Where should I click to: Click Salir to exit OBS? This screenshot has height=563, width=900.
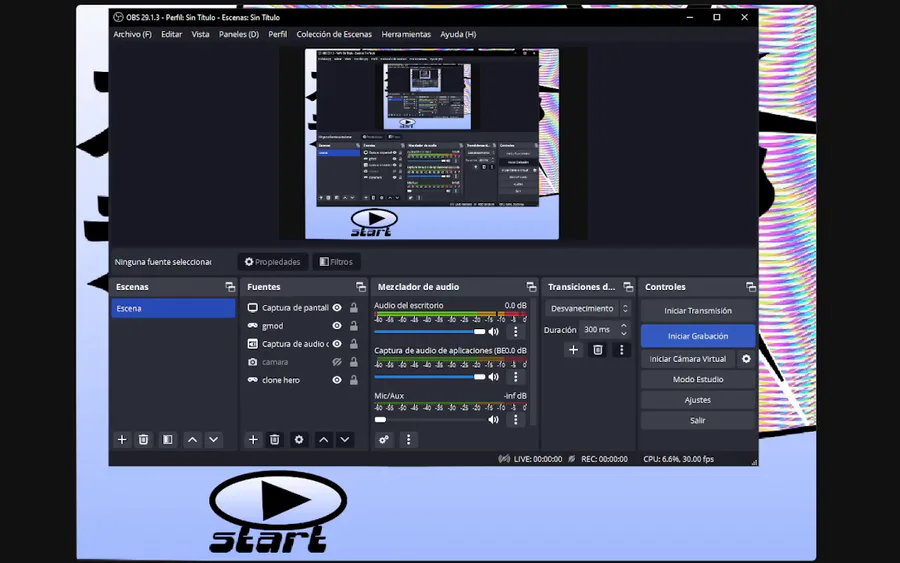point(698,420)
